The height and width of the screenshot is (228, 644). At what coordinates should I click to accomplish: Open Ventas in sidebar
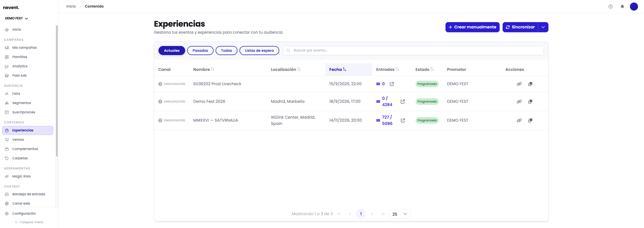[x=28, y=140]
